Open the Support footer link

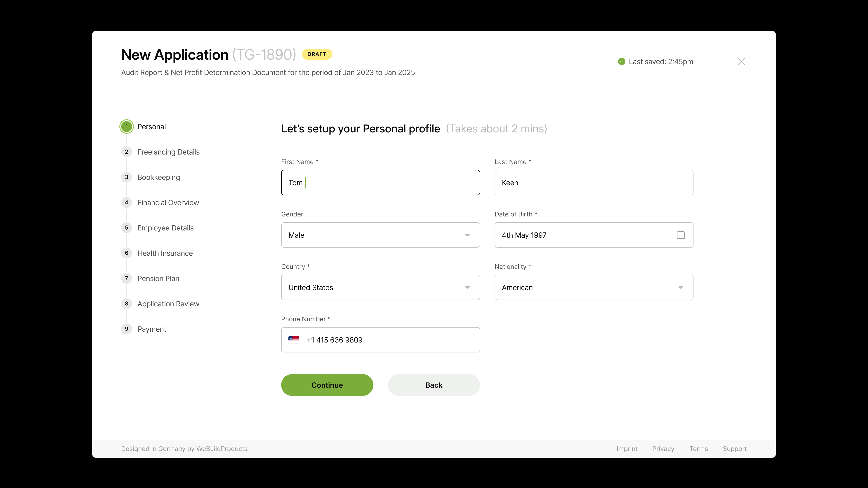735,449
